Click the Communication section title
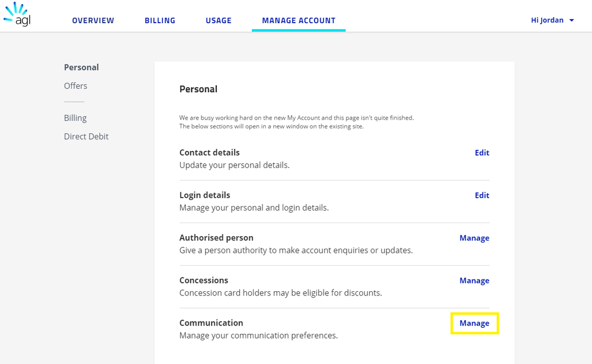 [x=211, y=323]
